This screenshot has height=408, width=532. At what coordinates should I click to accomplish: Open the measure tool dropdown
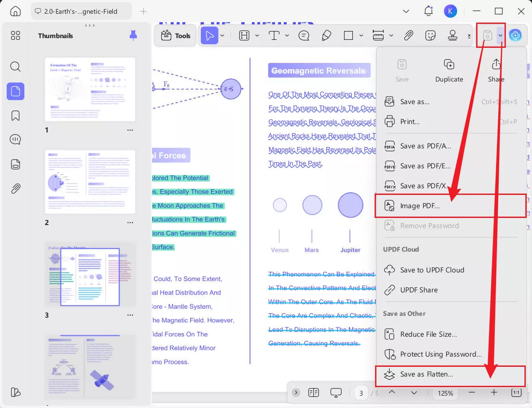click(x=391, y=35)
